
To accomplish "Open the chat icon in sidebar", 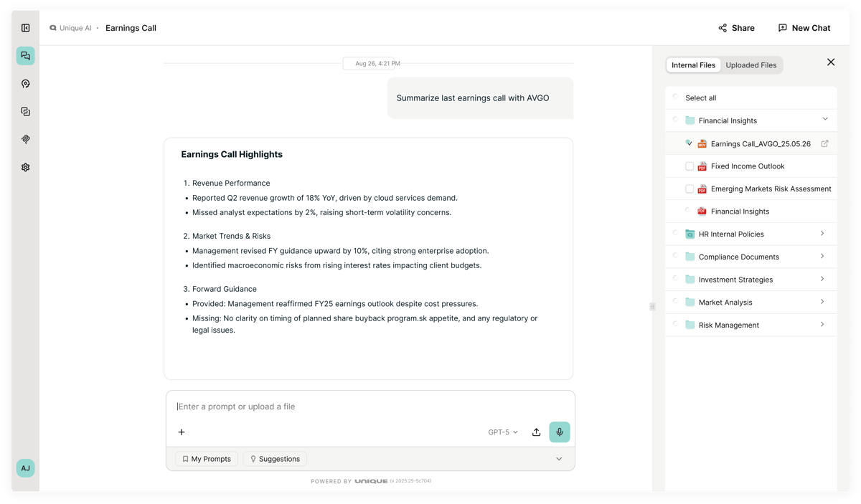I will pos(26,56).
